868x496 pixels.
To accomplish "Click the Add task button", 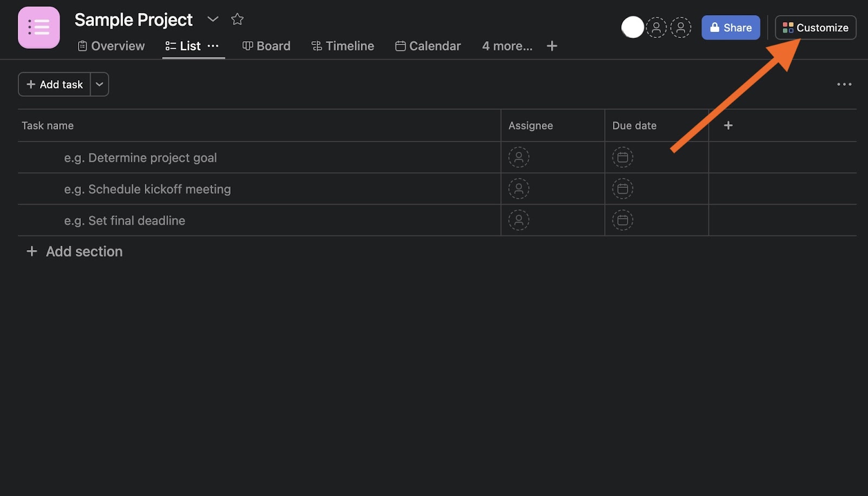I will pyautogui.click(x=55, y=85).
